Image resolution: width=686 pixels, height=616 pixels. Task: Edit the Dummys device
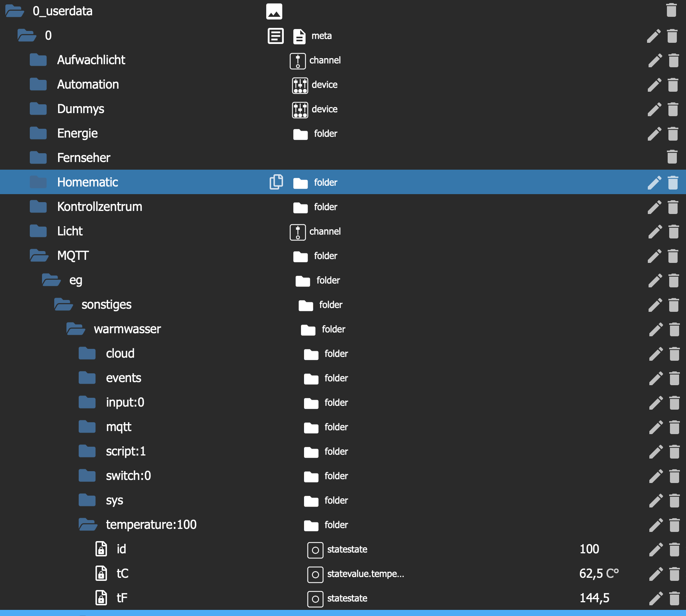pos(655,109)
